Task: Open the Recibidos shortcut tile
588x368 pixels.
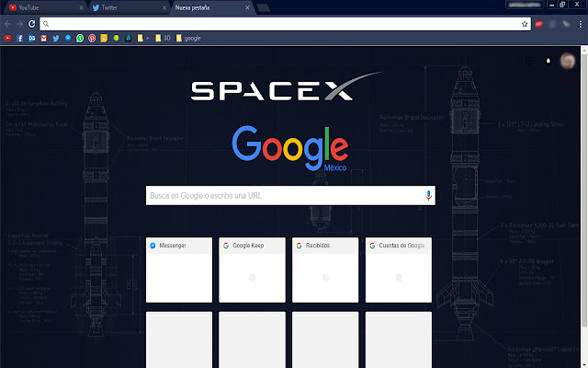Action: coord(325,270)
